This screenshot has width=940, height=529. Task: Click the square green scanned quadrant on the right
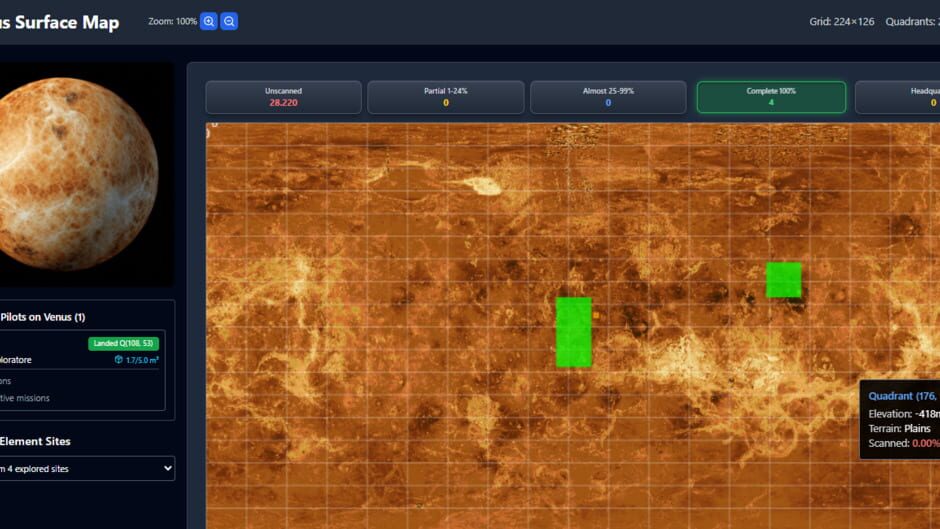coord(783,280)
